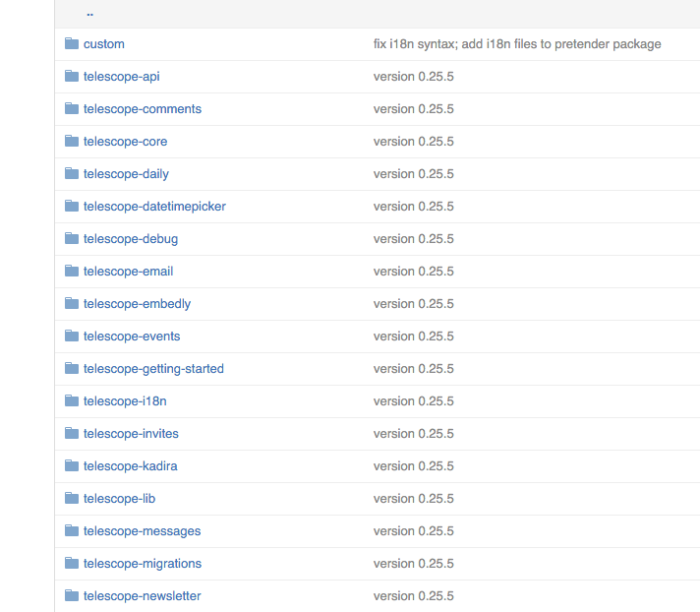The width and height of the screenshot is (700, 612).
Task: Click folder icon beside telescope-newsletter
Action: (x=72, y=595)
